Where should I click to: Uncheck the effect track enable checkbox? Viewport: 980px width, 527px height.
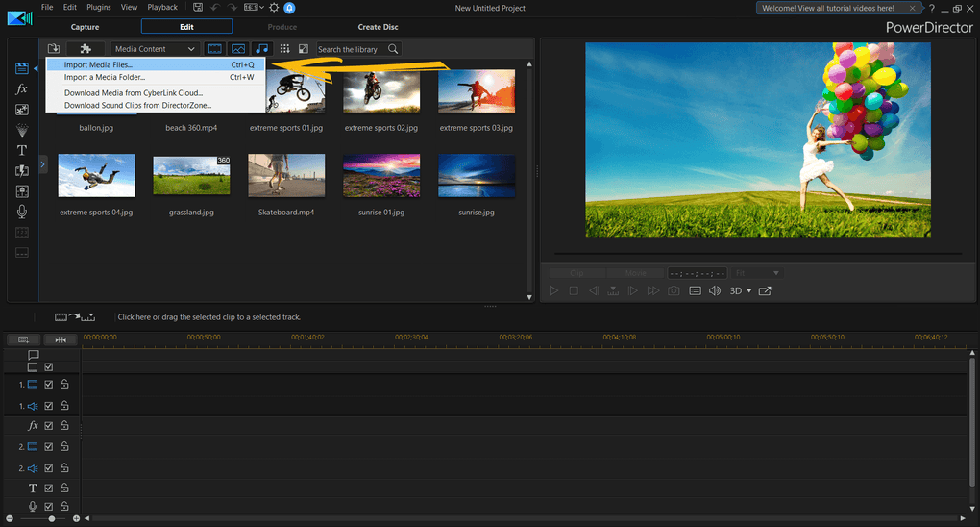[x=49, y=425]
